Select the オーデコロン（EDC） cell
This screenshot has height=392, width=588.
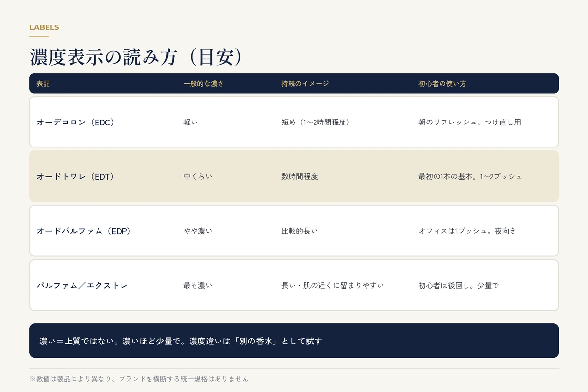tap(75, 122)
